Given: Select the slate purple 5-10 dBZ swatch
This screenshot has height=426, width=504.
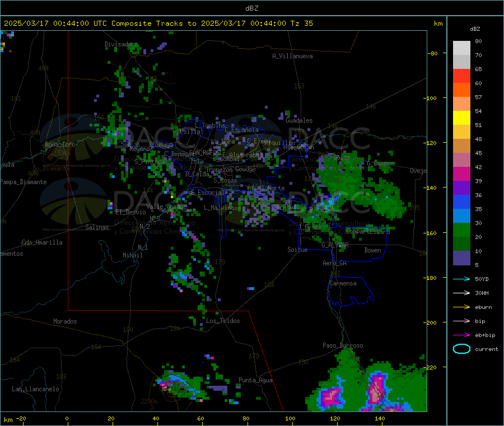Looking at the screenshot, I should 461,258.
